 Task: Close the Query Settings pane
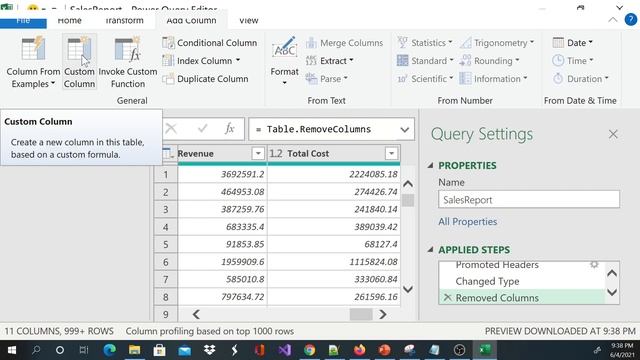[613, 134]
